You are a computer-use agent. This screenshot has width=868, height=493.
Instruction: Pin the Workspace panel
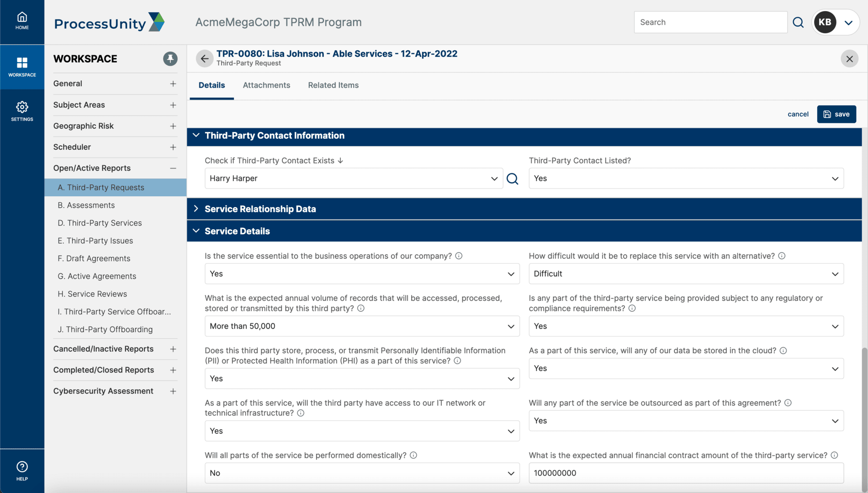(x=170, y=59)
